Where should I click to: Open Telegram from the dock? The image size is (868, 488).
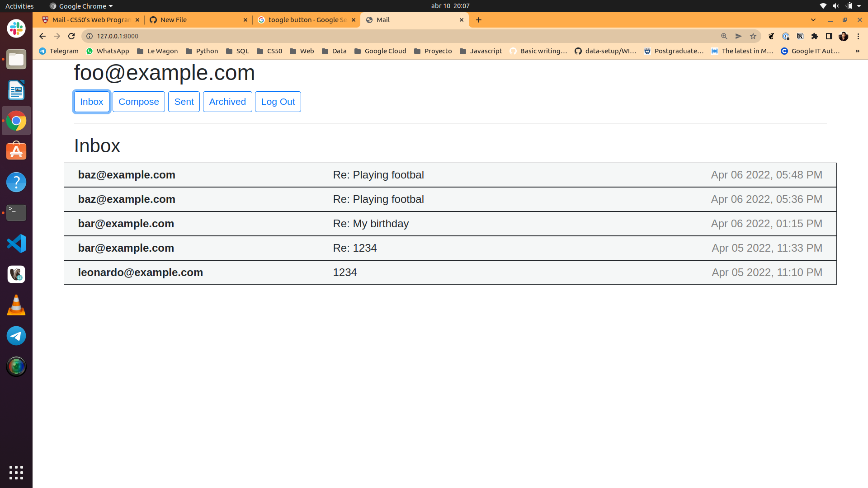pos(16,336)
